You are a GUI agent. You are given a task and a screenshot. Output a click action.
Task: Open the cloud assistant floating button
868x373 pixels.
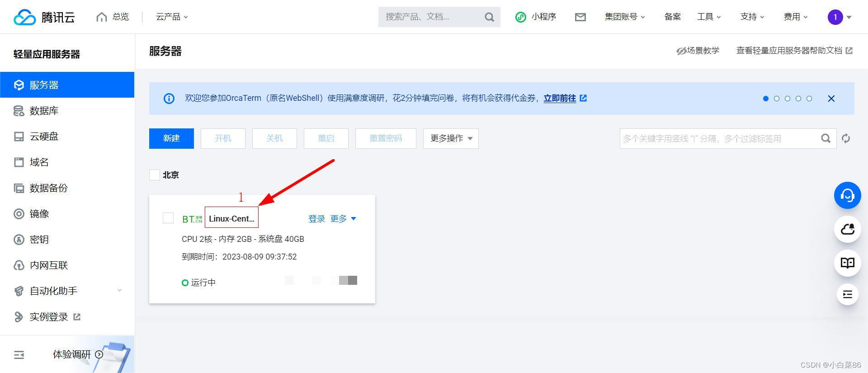click(847, 229)
